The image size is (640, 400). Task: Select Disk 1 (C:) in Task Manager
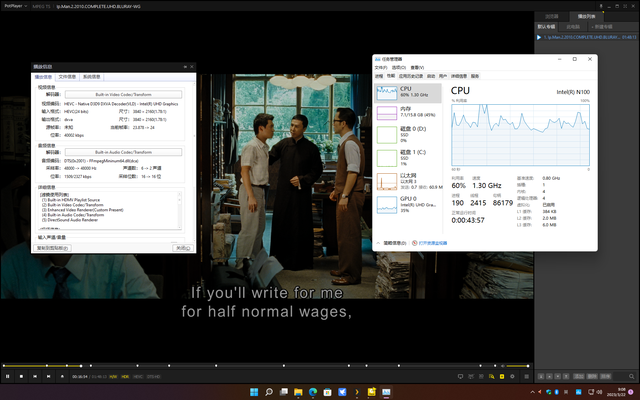click(408, 158)
